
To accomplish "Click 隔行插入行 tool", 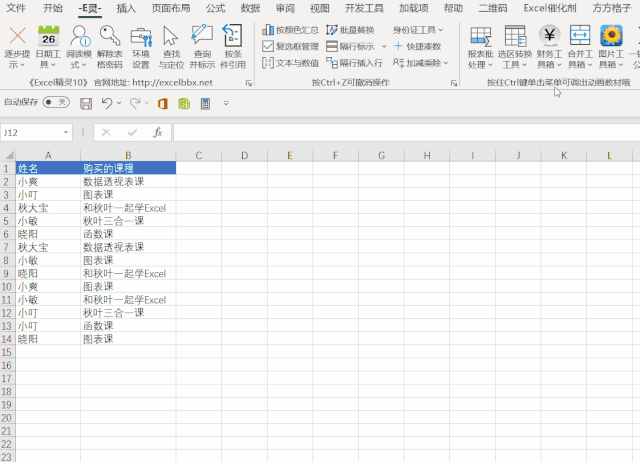I will (x=354, y=63).
